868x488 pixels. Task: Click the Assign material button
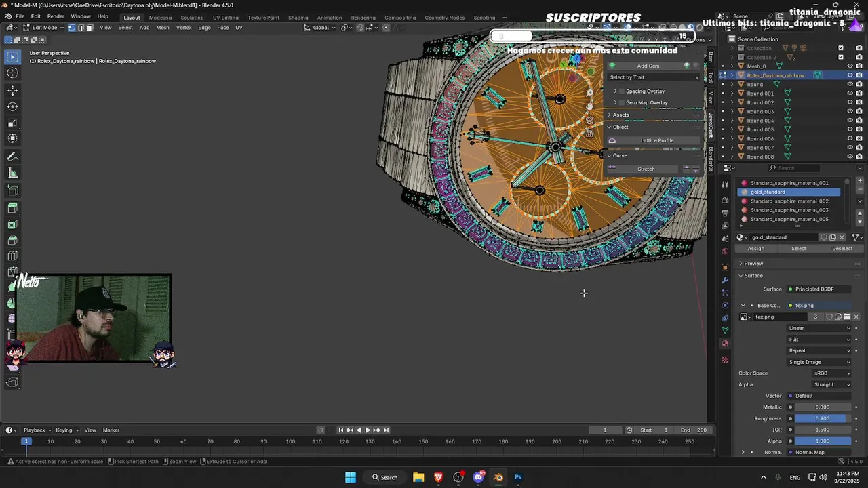pyautogui.click(x=756, y=249)
